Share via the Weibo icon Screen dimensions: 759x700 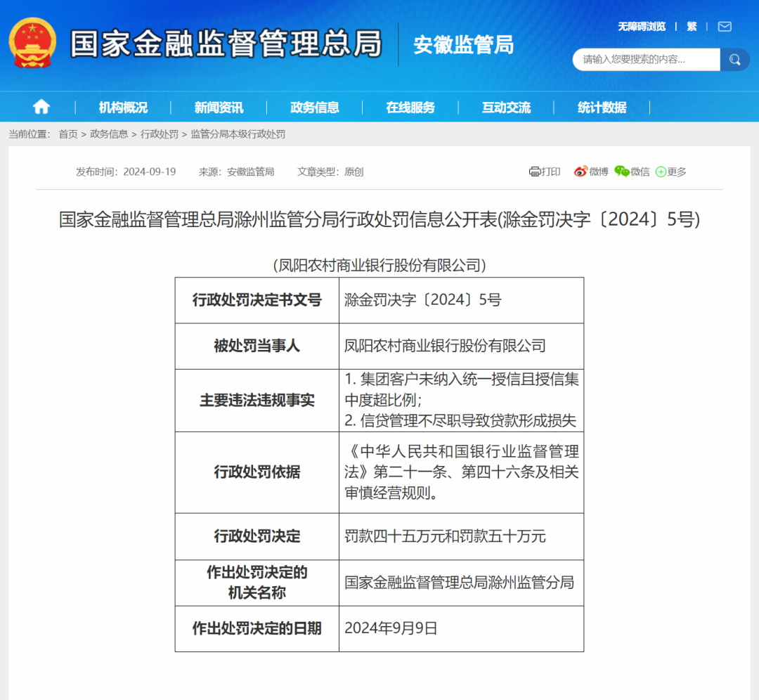pyautogui.click(x=580, y=171)
